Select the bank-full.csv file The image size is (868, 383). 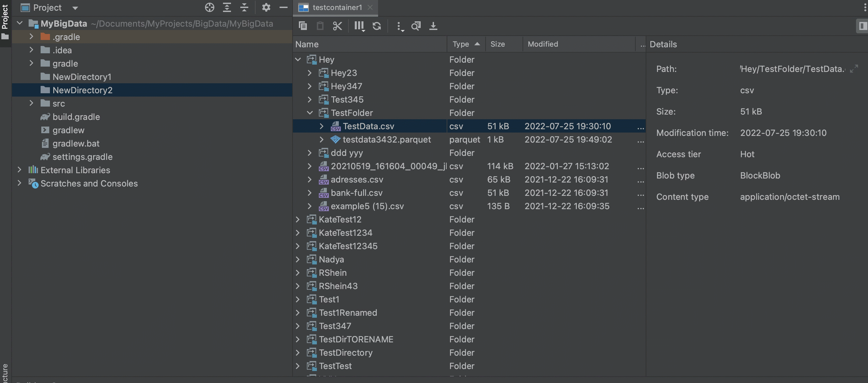click(356, 193)
